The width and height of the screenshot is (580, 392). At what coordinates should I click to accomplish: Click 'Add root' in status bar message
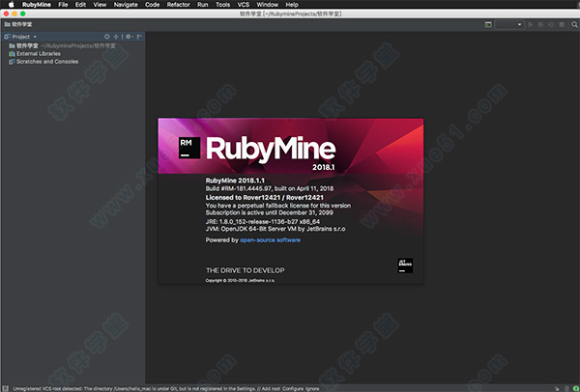coord(271,389)
